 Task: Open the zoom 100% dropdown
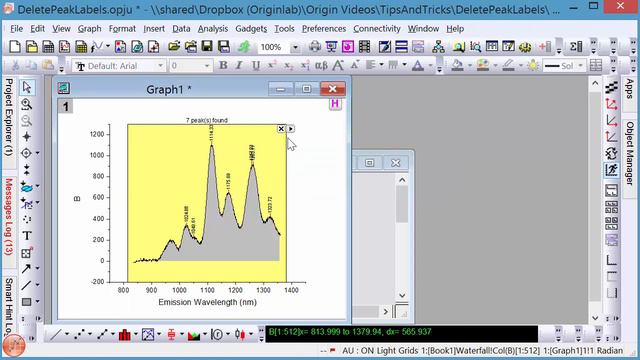tap(295, 48)
